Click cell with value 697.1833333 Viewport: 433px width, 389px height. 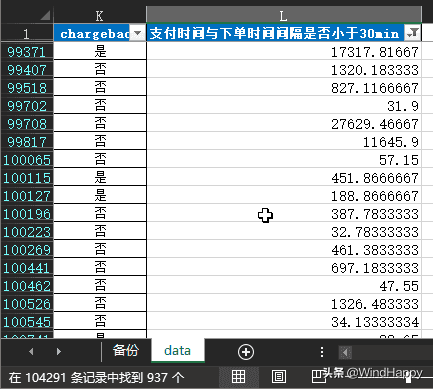[x=284, y=268]
